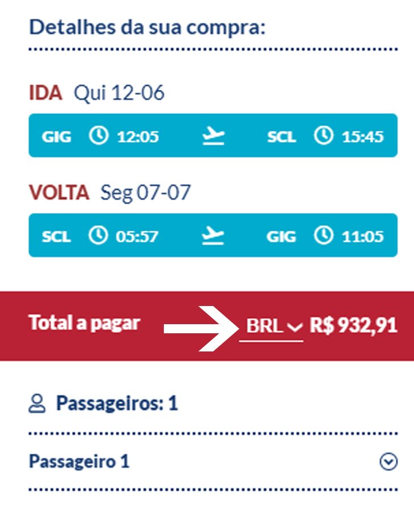Expand Passageiro 1 details with chevron
The height and width of the screenshot is (532, 414).
[x=388, y=462]
